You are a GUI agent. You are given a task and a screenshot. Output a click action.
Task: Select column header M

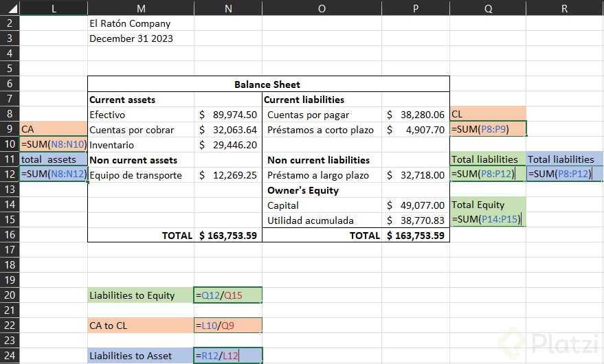[141, 8]
